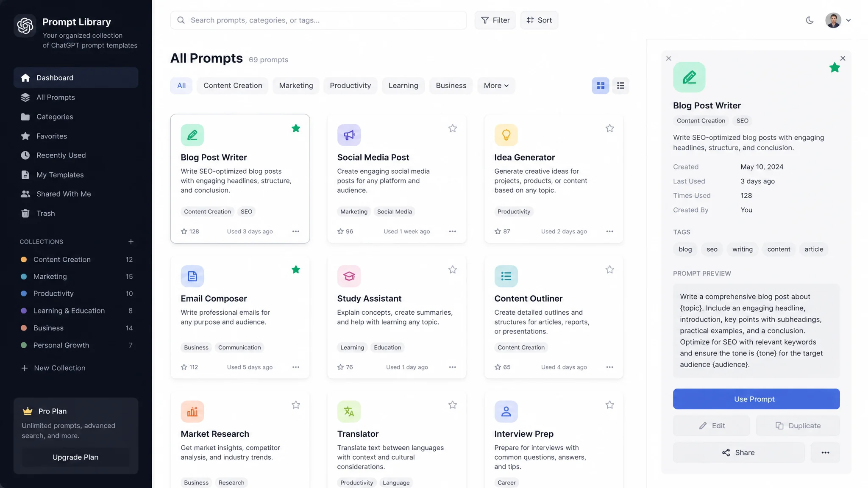Share the Blog Post Writer prompt
The width and height of the screenshot is (868, 488).
pyautogui.click(x=739, y=453)
